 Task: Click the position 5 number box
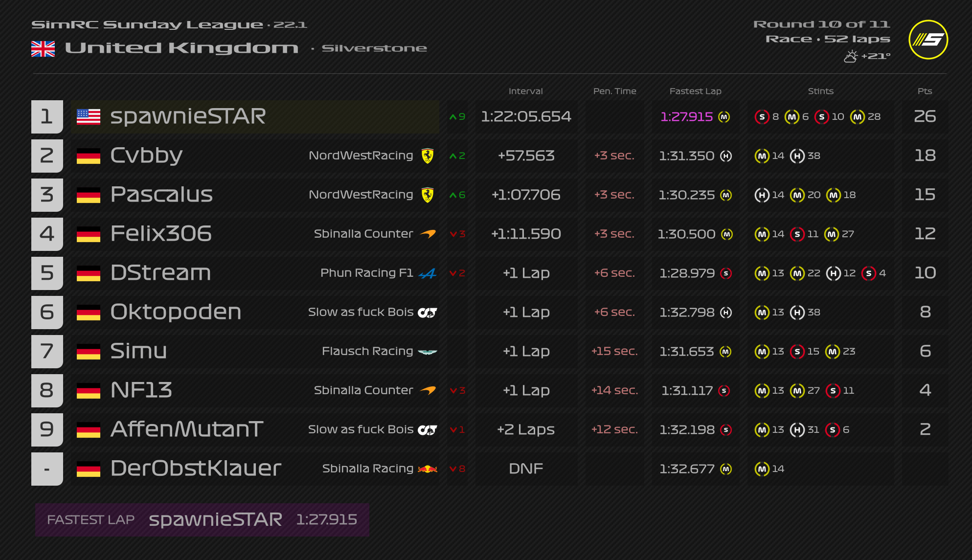click(x=47, y=273)
